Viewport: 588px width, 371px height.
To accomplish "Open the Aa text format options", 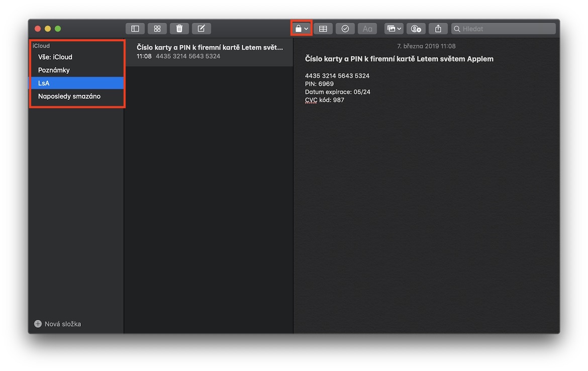I will point(367,29).
